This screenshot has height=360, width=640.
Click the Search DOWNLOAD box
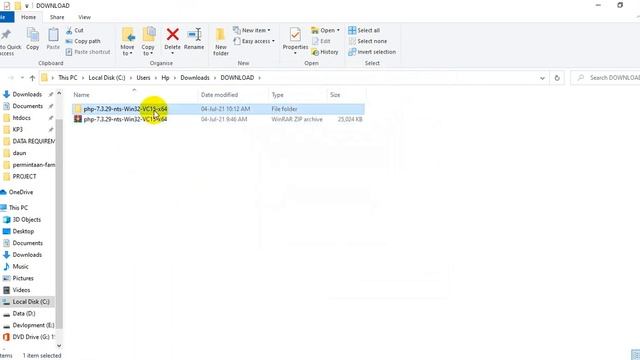[x=606, y=78]
